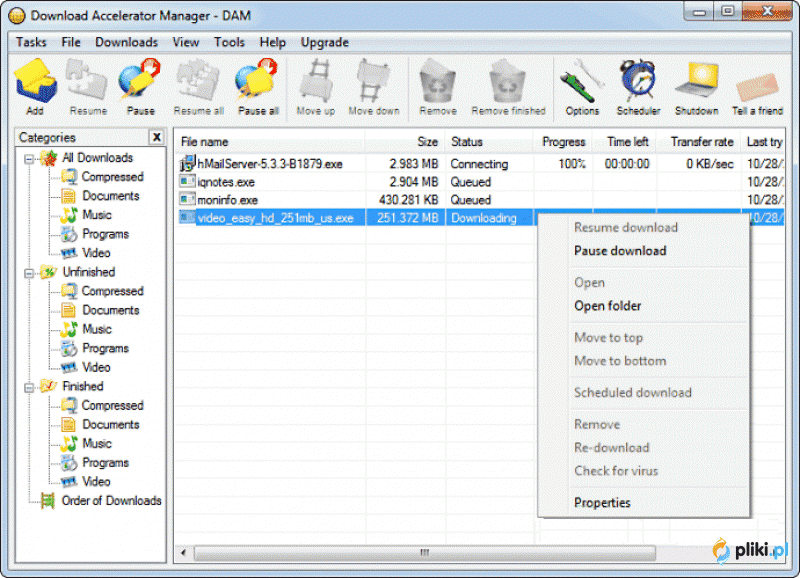The width and height of the screenshot is (800, 578).
Task: Sort by Size column header
Action: (x=406, y=142)
